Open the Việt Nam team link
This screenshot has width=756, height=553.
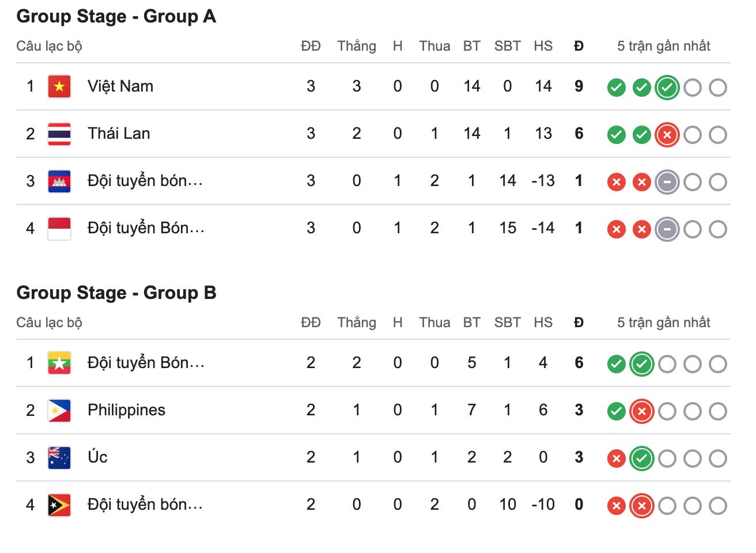tap(120, 86)
